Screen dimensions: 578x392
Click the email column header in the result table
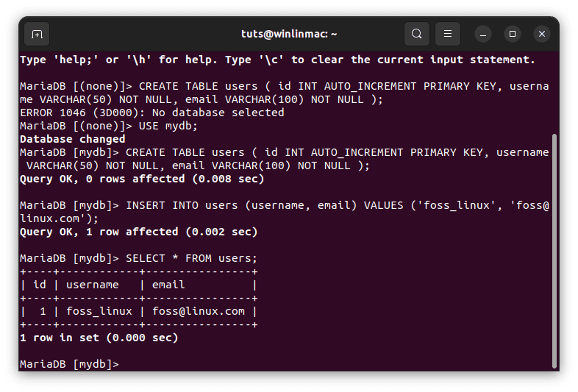[x=168, y=285]
